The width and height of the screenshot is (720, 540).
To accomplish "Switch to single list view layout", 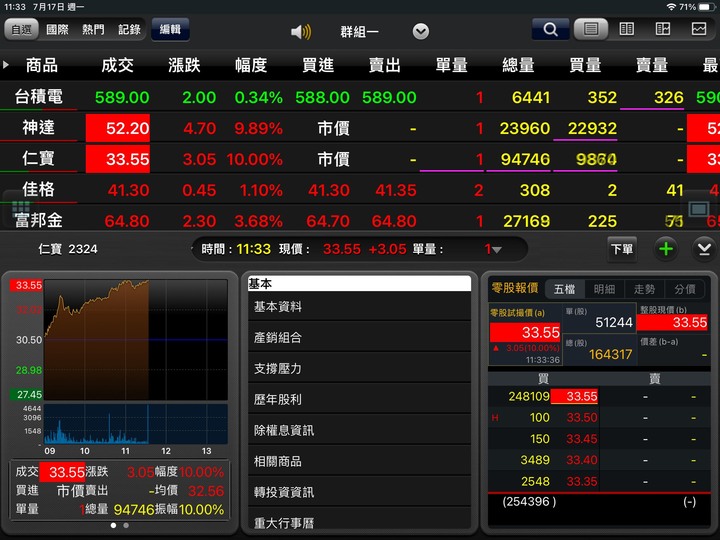I will (x=591, y=29).
